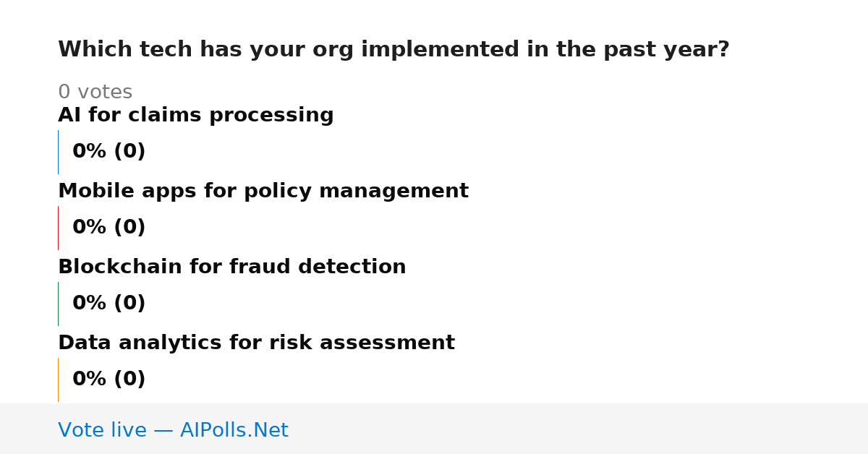Choose the 'Data analytics for risk assessment' option
Screen dimensions: 868x454
256,343
